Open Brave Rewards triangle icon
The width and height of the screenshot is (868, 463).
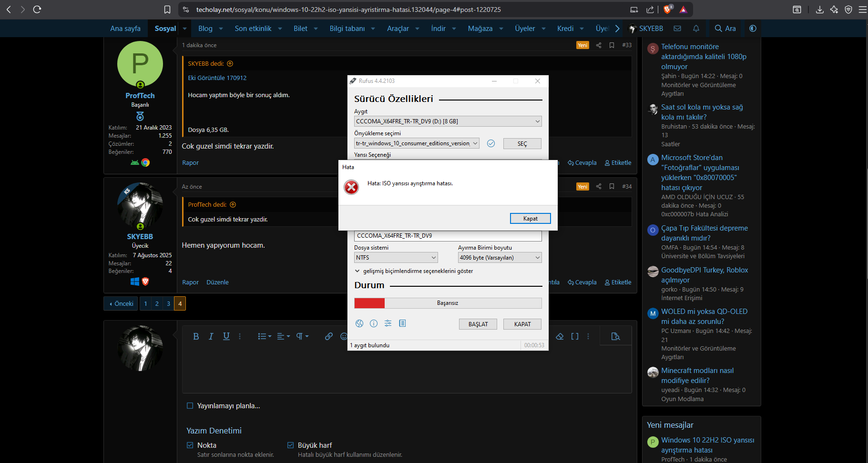click(x=683, y=10)
